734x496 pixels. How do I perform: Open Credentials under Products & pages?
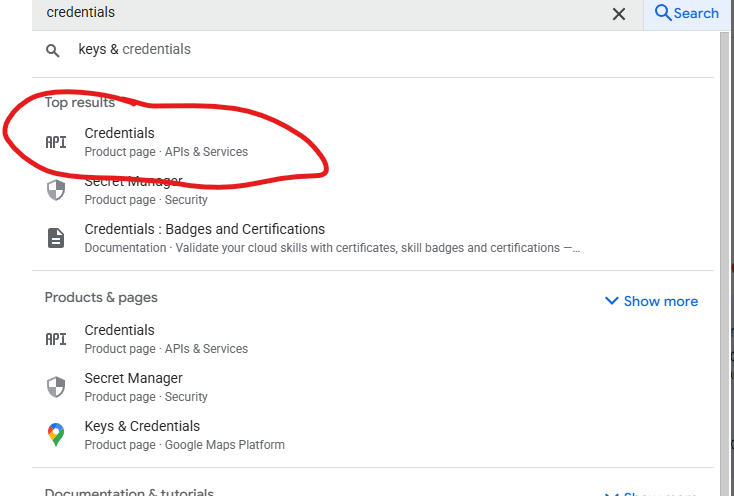coord(120,330)
